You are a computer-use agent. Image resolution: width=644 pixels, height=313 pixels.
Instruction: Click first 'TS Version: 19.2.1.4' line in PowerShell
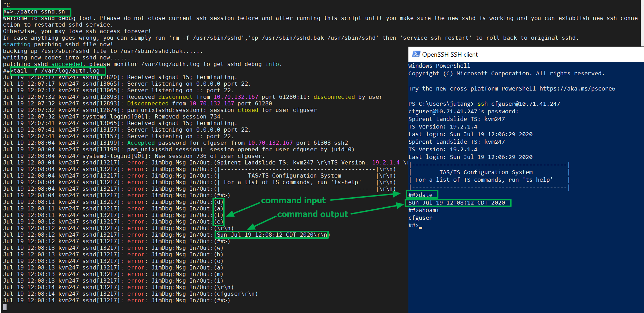point(443,126)
